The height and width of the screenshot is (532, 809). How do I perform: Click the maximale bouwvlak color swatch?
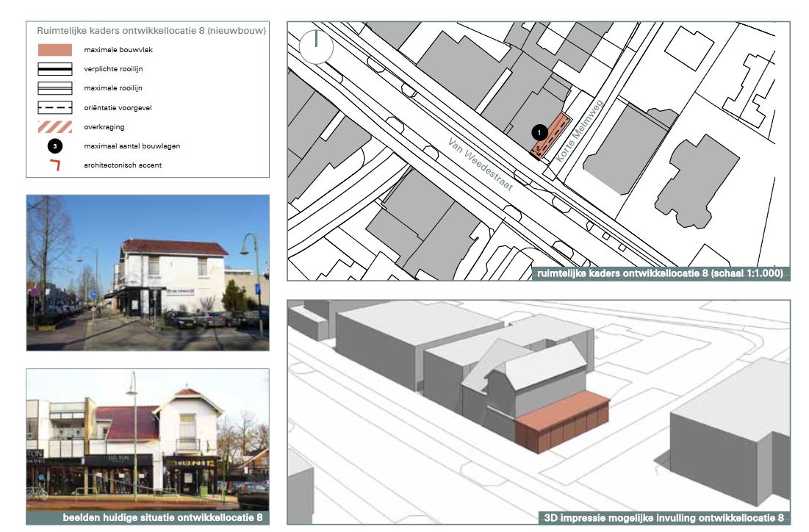coord(54,49)
